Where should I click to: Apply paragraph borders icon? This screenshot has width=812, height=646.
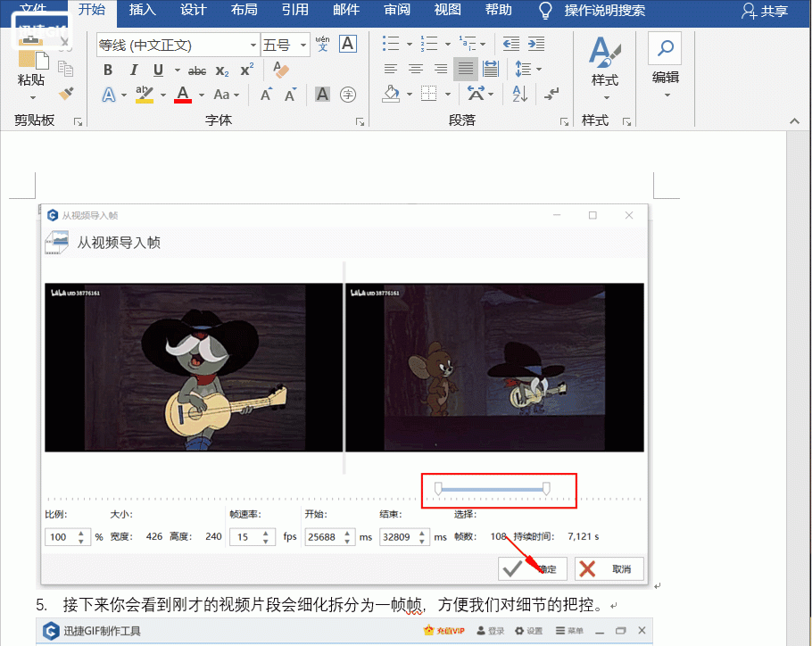[429, 94]
